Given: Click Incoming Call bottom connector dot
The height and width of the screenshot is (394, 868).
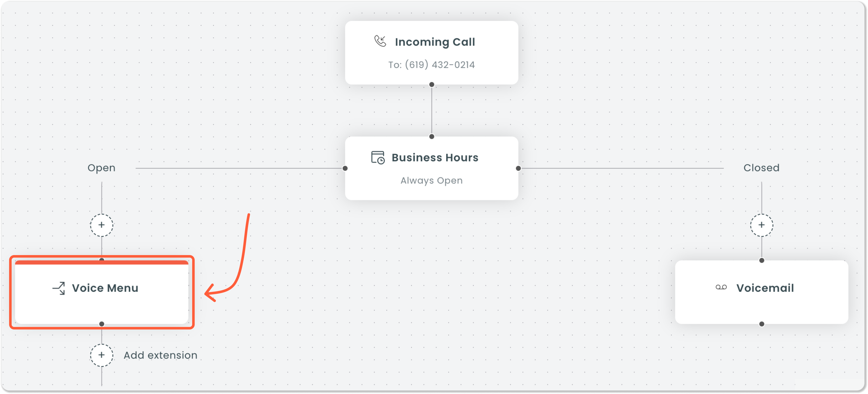Looking at the screenshot, I should (x=432, y=85).
